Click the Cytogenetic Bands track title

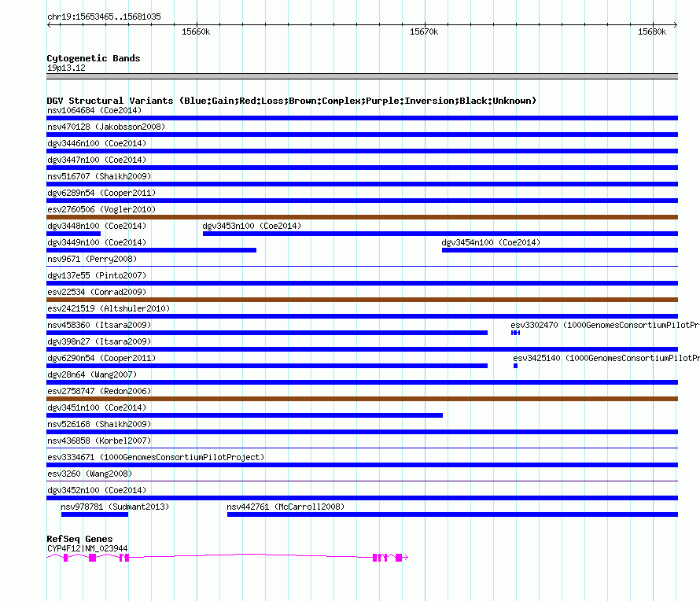(x=94, y=58)
